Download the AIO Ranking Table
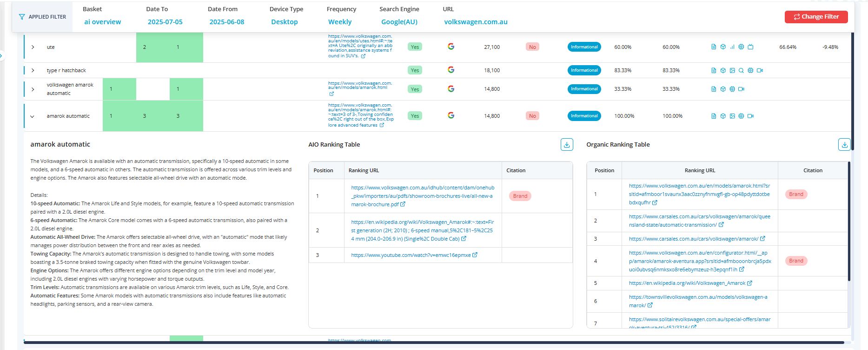868x350 pixels. (x=567, y=145)
